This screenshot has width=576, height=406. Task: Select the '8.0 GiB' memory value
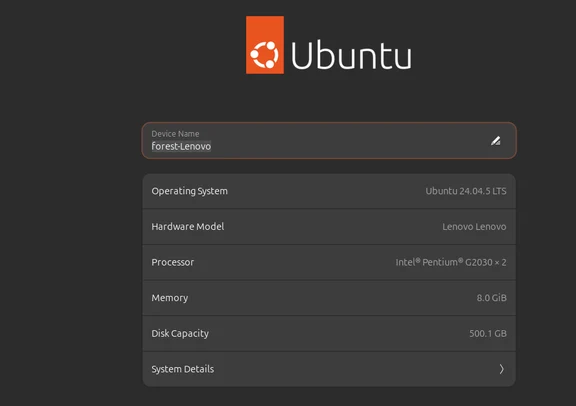(492, 298)
